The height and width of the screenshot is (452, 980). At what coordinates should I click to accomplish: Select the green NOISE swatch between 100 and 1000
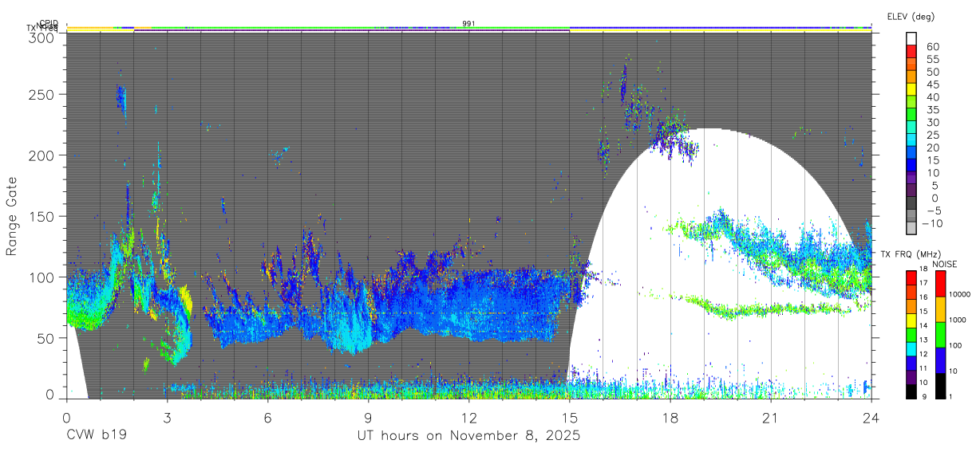[939, 334]
